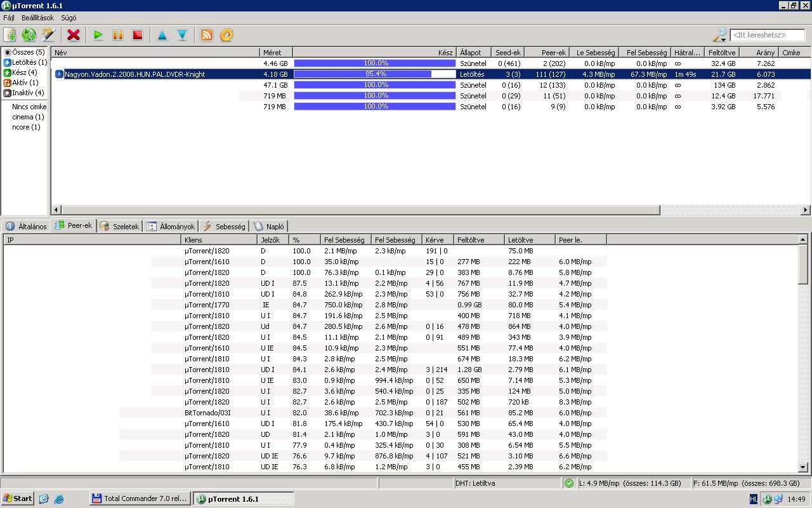The image size is (812, 508).
Task: Open the Súgó menu
Action: [68, 18]
